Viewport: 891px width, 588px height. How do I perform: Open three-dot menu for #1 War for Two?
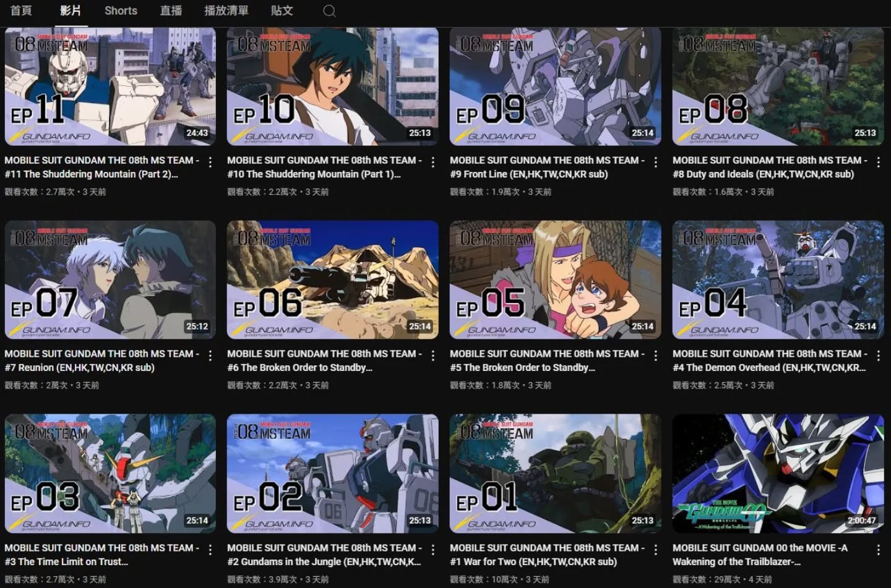(x=656, y=550)
